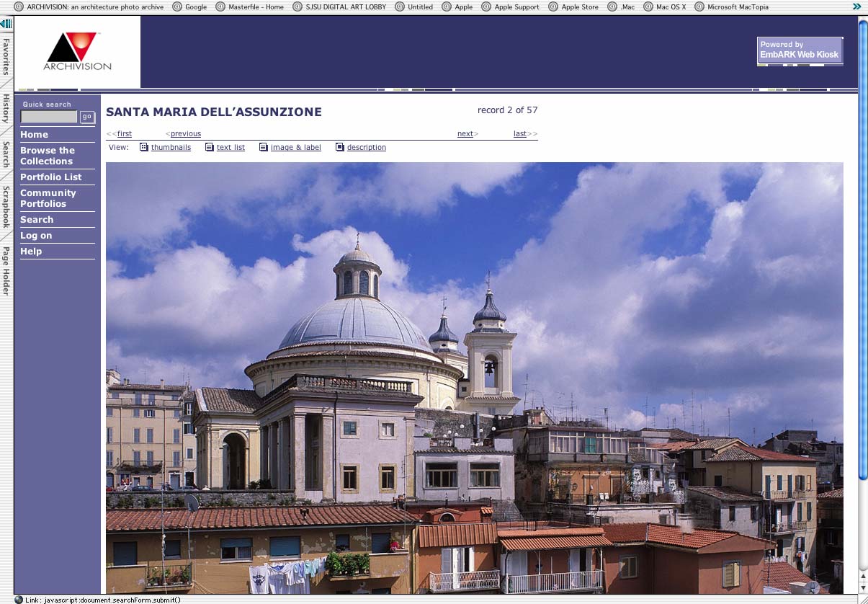The width and height of the screenshot is (868, 604).
Task: Open the History side tab
Action: 6,108
